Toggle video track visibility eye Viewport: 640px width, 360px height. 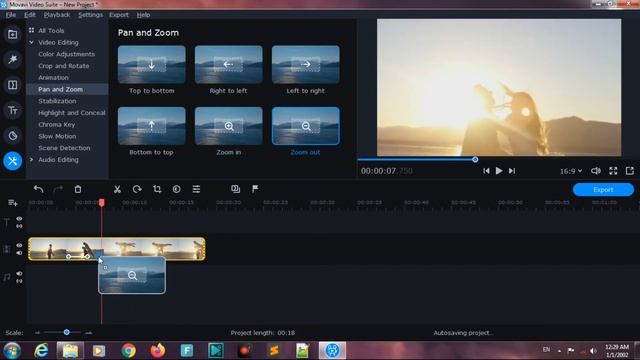pos(19,245)
